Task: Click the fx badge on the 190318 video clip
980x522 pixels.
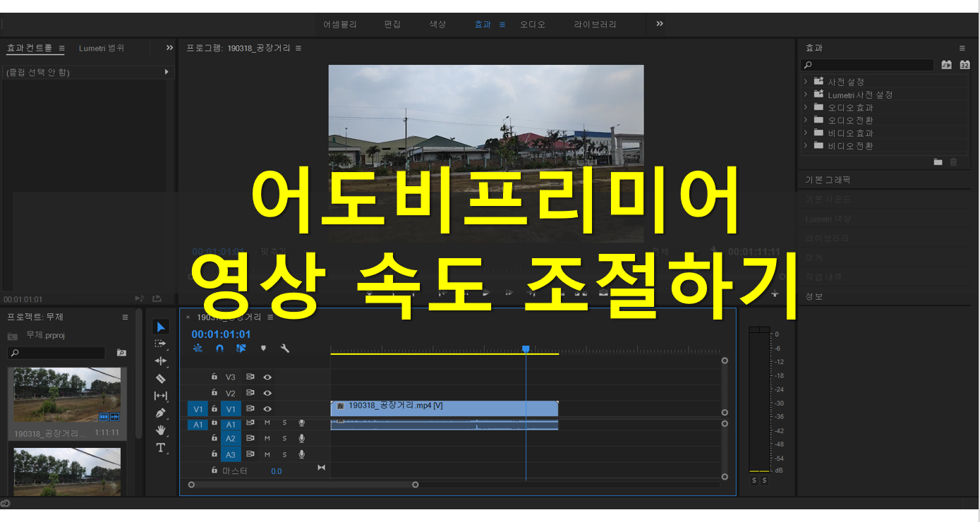Action: pos(341,406)
